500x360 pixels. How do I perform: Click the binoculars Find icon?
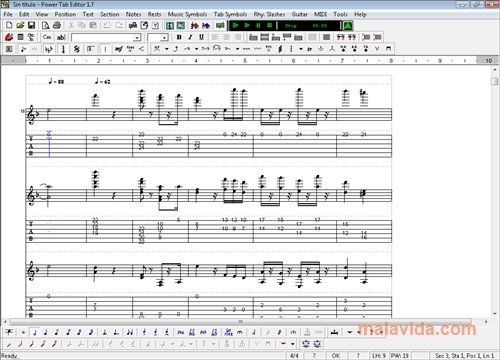(x=133, y=25)
